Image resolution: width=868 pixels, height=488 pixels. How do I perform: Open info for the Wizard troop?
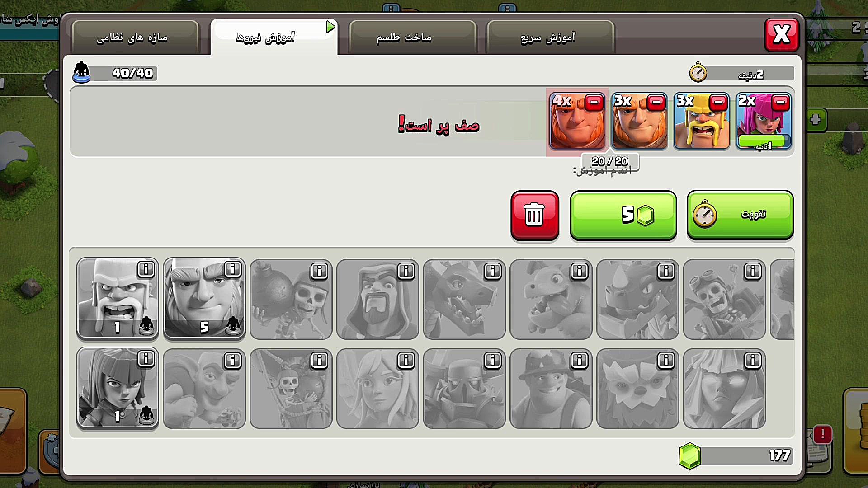coord(406,271)
